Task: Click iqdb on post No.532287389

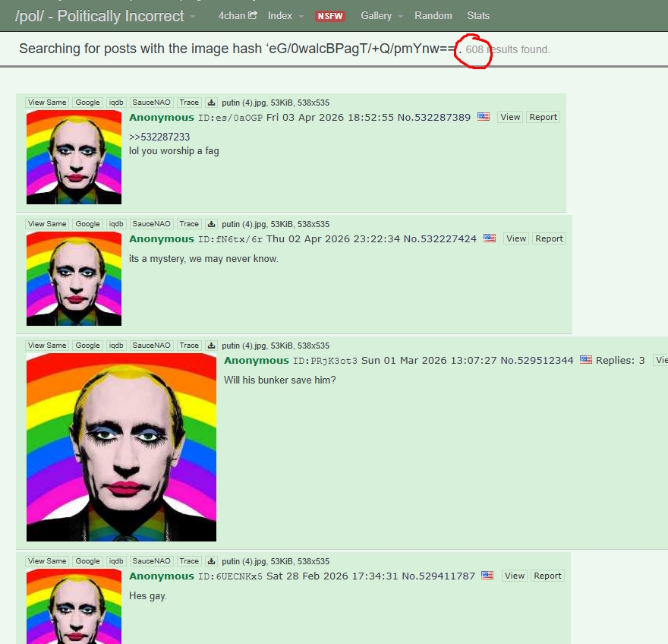Action: (x=116, y=103)
